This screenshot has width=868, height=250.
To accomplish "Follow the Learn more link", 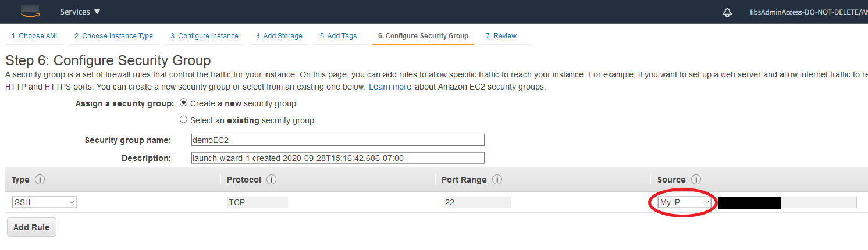I will coord(390,87).
